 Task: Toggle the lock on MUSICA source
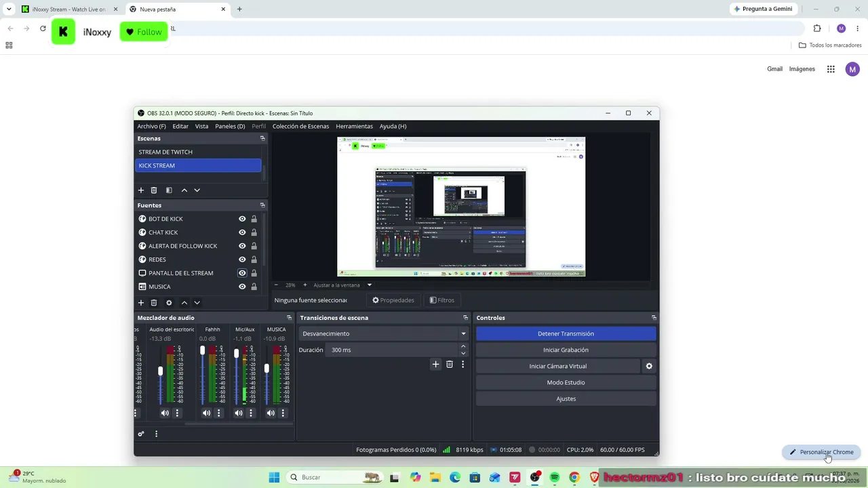click(254, 287)
